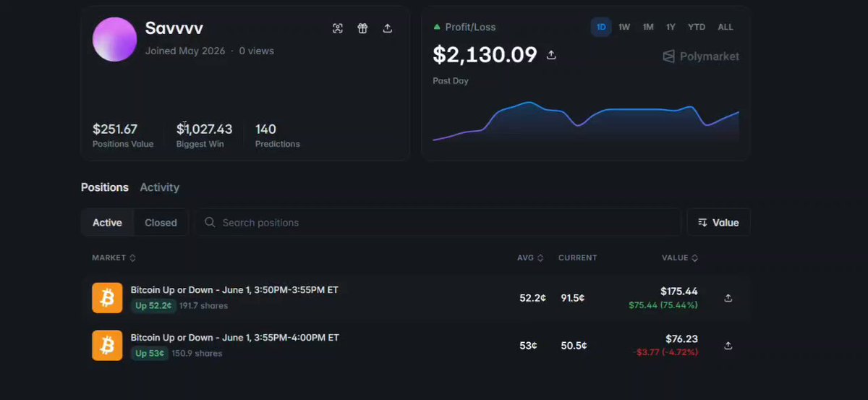Click the 52.2¢ average price cell
Screen dimensions: 868x400
click(532, 298)
